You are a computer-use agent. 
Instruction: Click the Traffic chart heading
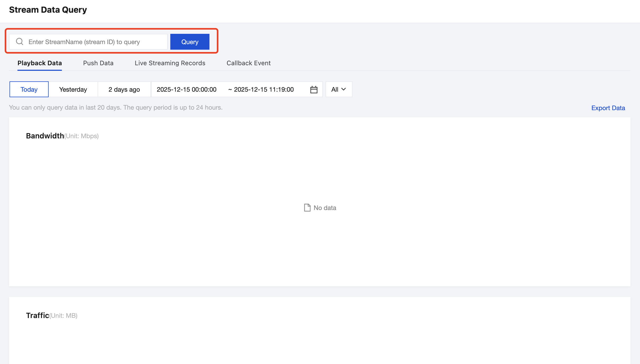(x=38, y=315)
